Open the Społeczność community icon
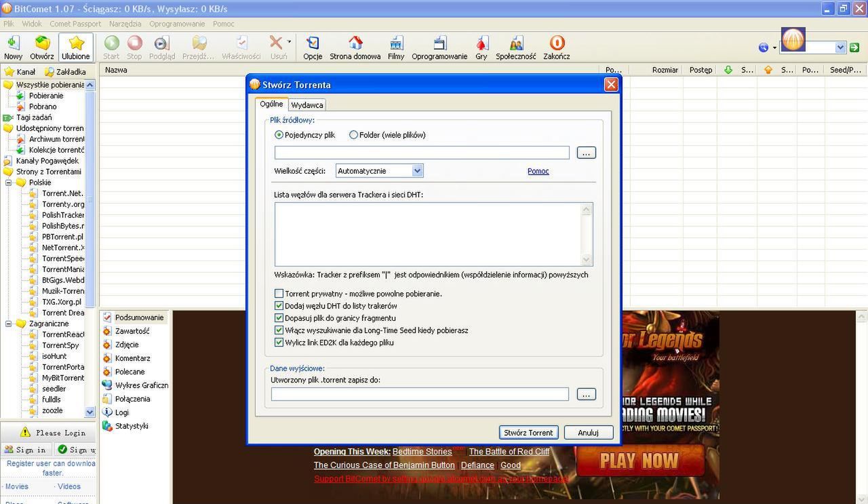The image size is (868, 504). point(516,47)
